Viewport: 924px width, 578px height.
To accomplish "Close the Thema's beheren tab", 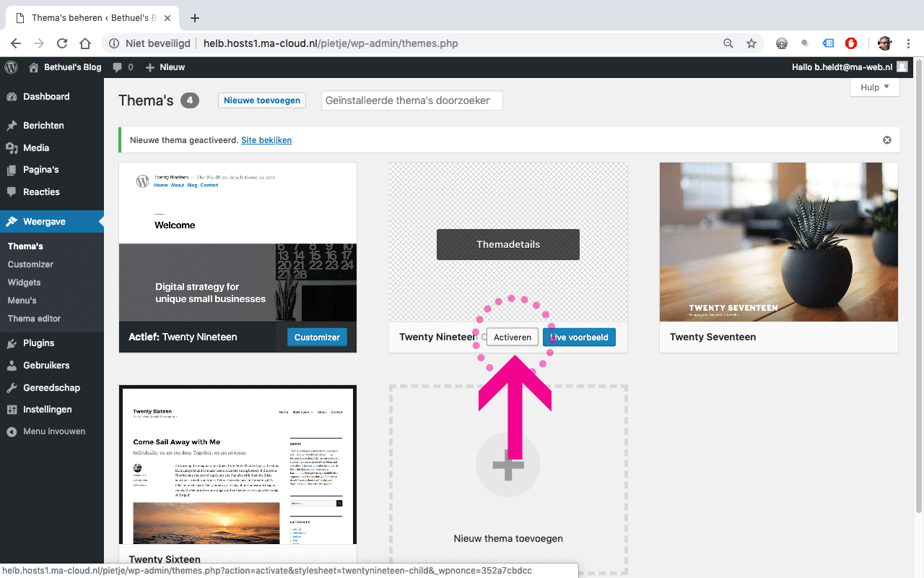I will [x=168, y=18].
